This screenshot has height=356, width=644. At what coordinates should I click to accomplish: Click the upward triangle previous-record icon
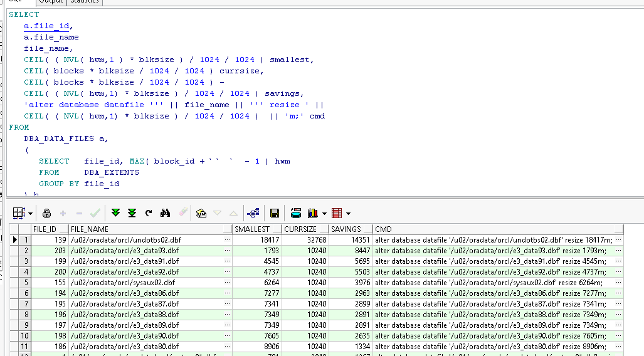coord(233,213)
